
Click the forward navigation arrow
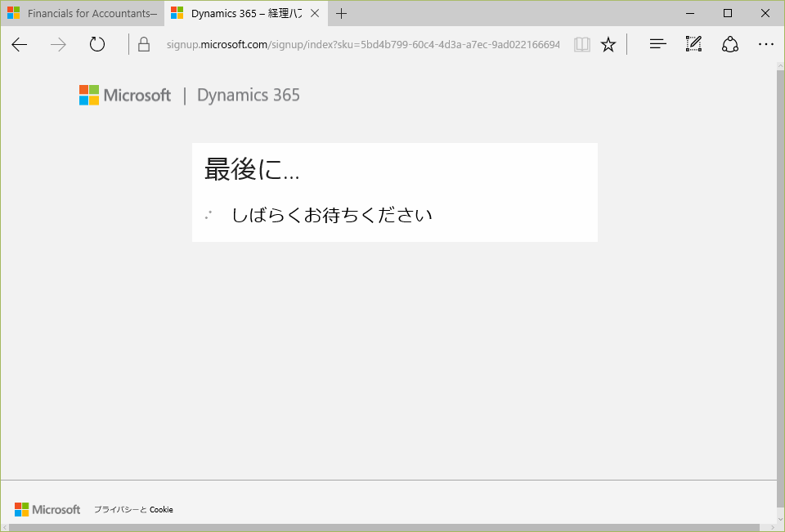[58, 45]
